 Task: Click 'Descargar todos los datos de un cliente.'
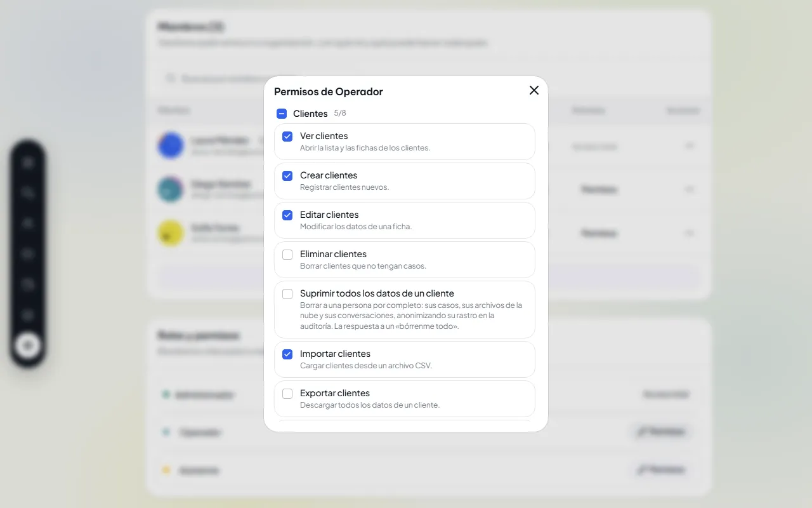370,405
